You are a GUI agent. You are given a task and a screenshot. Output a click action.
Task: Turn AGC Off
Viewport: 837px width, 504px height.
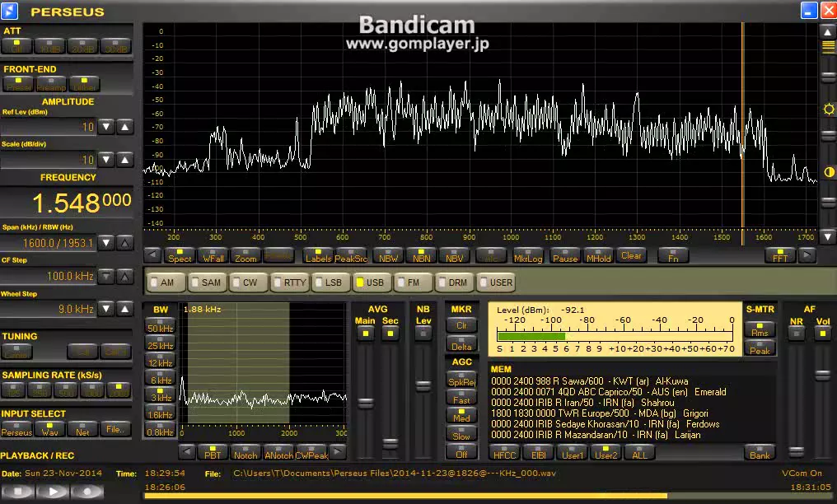coord(461,452)
